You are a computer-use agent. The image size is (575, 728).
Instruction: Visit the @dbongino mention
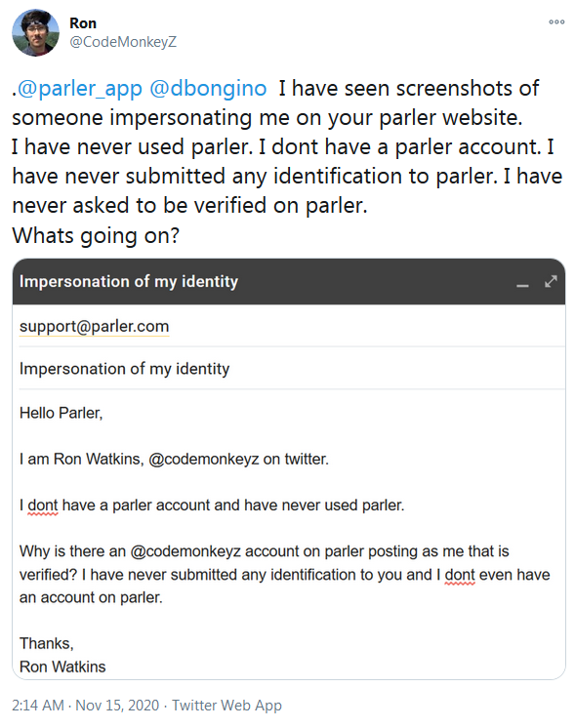[x=208, y=88]
